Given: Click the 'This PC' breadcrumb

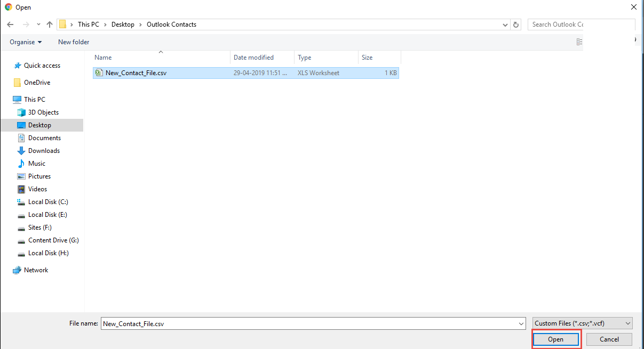Looking at the screenshot, I should click(88, 25).
